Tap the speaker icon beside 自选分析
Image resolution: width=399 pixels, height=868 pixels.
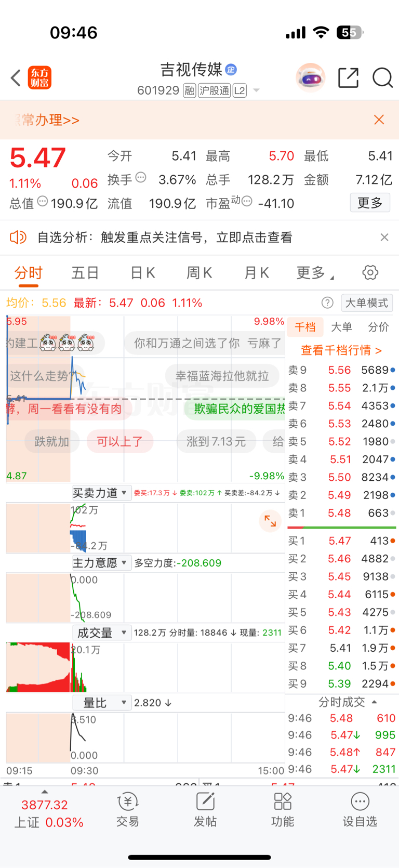(x=18, y=238)
